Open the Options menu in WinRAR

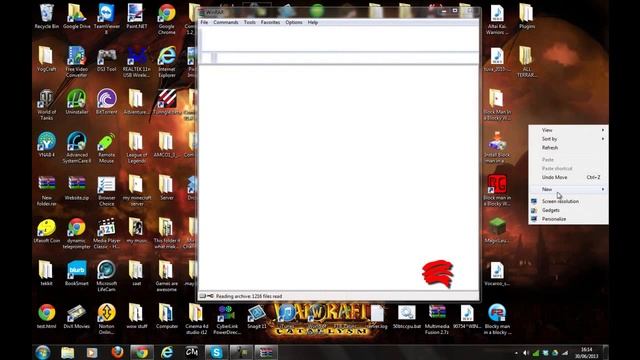pyautogui.click(x=294, y=22)
